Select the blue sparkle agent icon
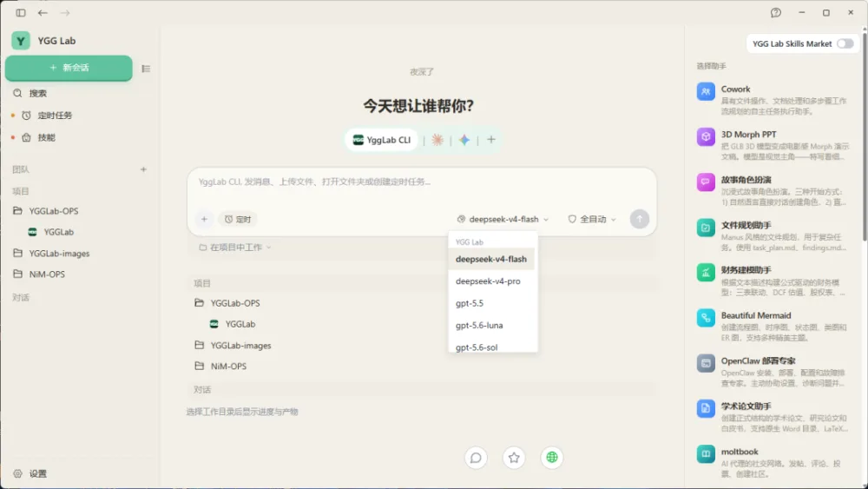 (x=464, y=140)
